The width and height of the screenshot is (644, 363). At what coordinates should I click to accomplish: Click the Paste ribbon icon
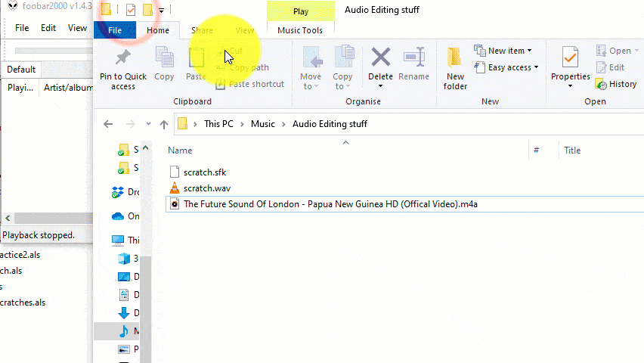tap(197, 58)
